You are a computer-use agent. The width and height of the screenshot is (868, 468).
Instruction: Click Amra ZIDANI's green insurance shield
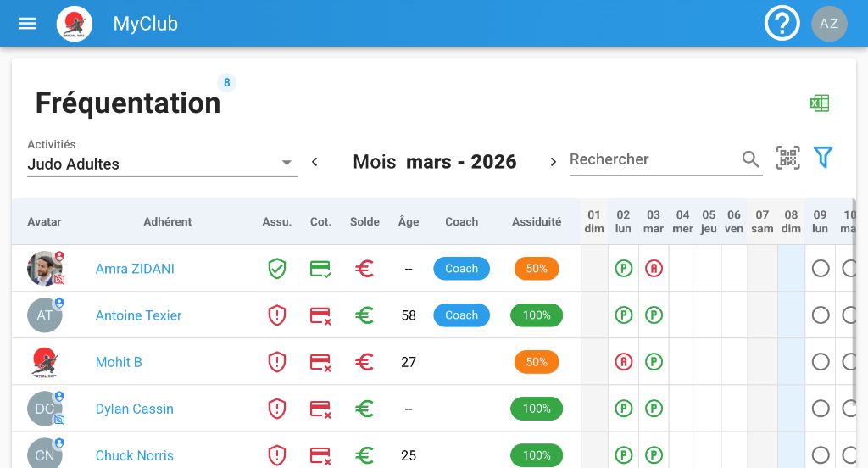coord(276,269)
